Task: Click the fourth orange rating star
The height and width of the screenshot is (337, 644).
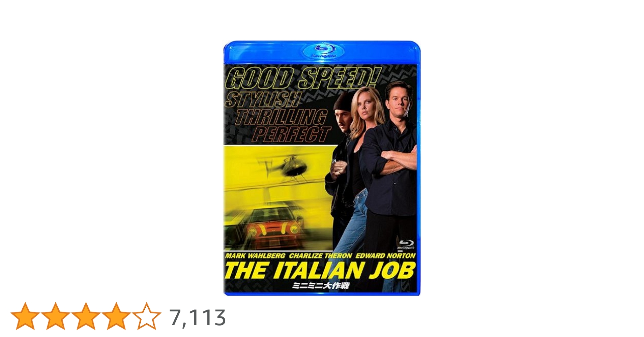Action: pos(116,316)
